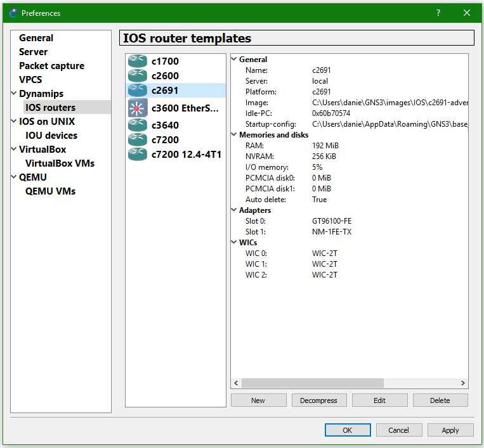484x448 pixels.
Task: Confirm with the OK button
Action: point(348,430)
